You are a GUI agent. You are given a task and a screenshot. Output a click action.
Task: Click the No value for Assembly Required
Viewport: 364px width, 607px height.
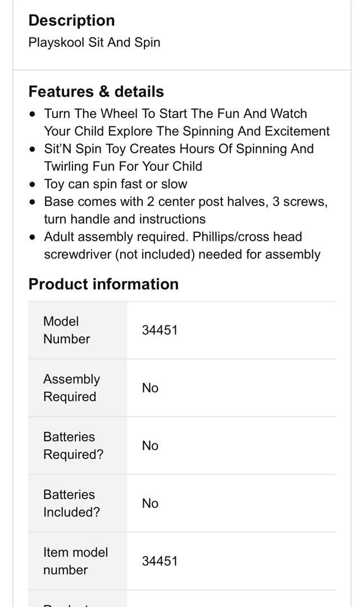pyautogui.click(x=150, y=388)
